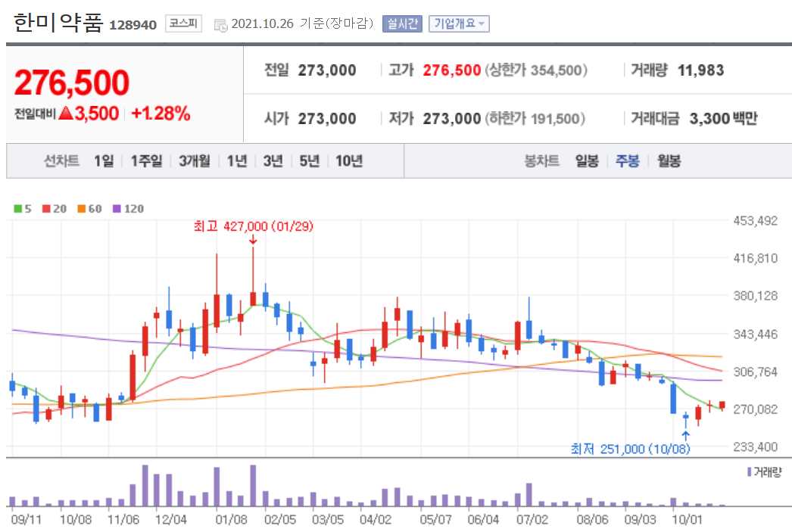
Task: Click the 저가 273,000 value
Action: (451, 119)
